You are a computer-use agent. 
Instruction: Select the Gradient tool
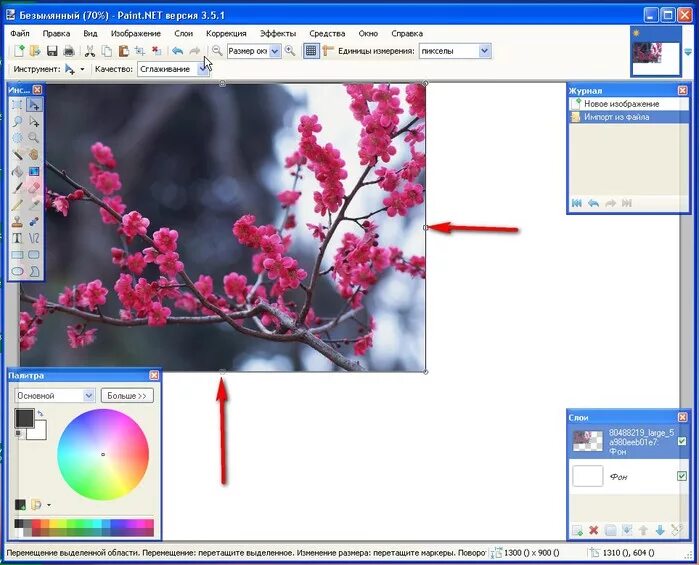tap(34, 171)
